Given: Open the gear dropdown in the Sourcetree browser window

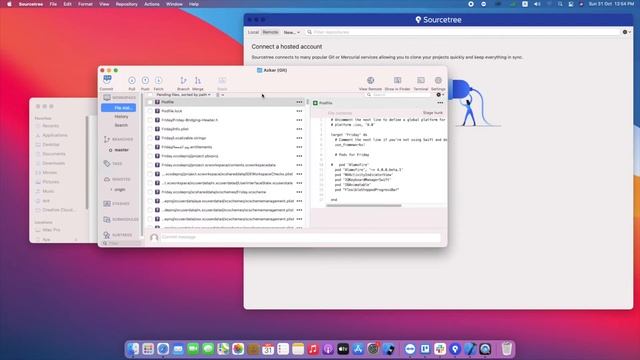Looking at the screenshot, I should 626,32.
